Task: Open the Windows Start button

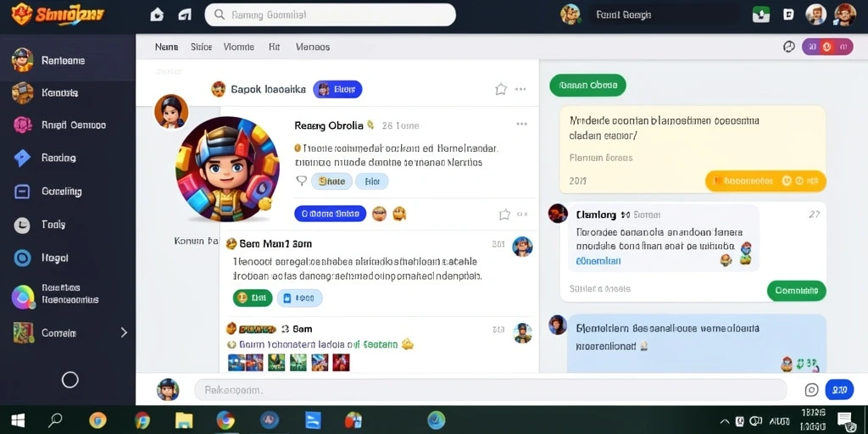Action: pos(18,420)
